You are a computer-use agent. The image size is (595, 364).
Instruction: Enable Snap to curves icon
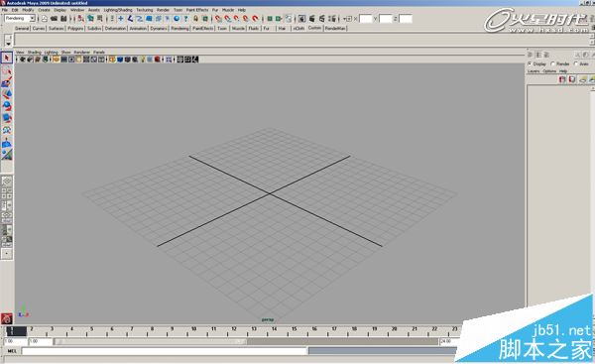point(227,18)
